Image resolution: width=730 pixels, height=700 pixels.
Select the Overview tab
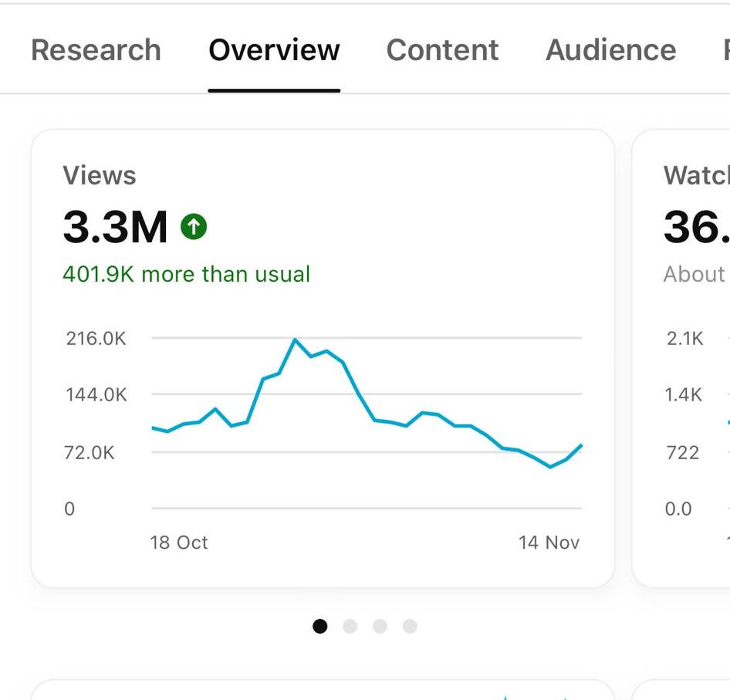[274, 50]
